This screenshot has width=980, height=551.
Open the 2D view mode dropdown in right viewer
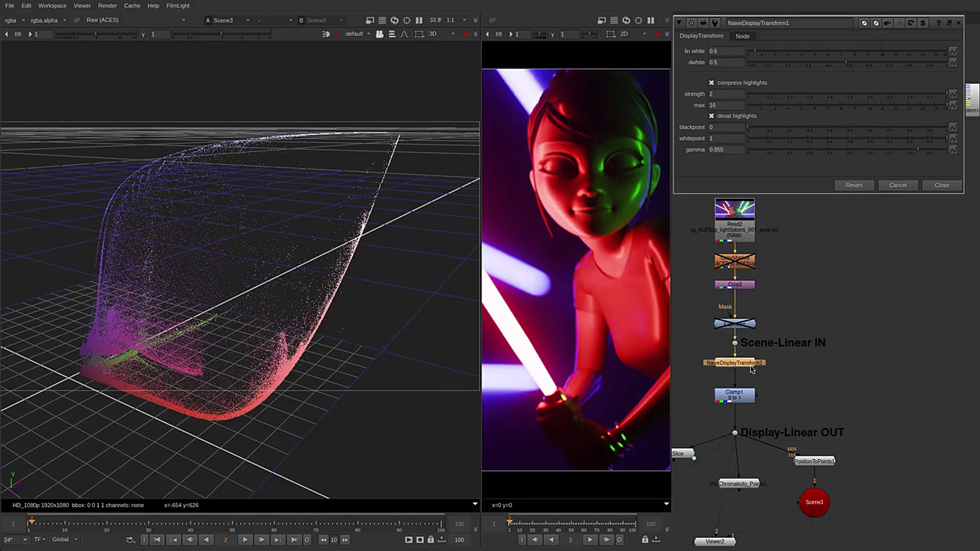point(633,34)
